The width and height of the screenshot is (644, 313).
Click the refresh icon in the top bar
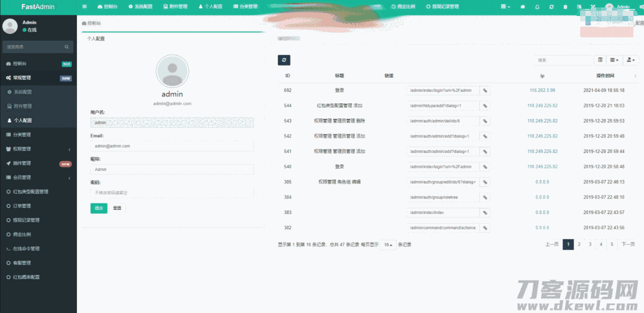tap(551, 7)
